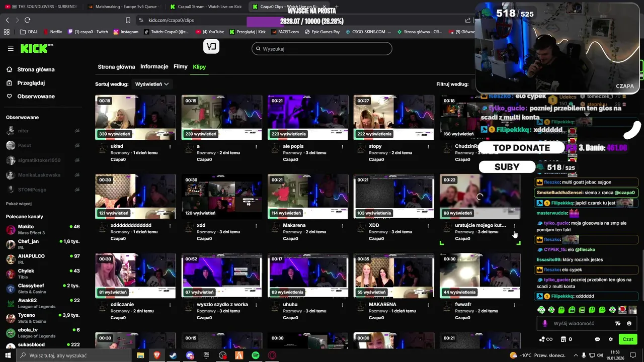
Task: Open options for uratujcie mojego kut... clip
Action: click(515, 226)
